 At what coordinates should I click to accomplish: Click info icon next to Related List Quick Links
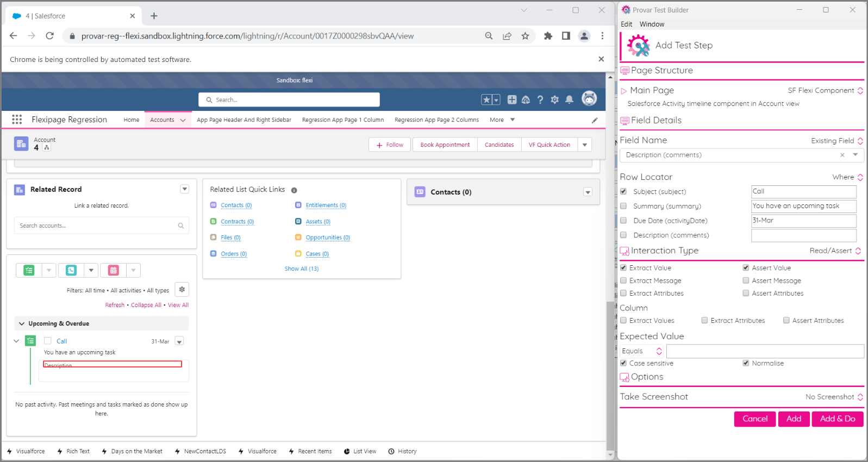coord(294,190)
